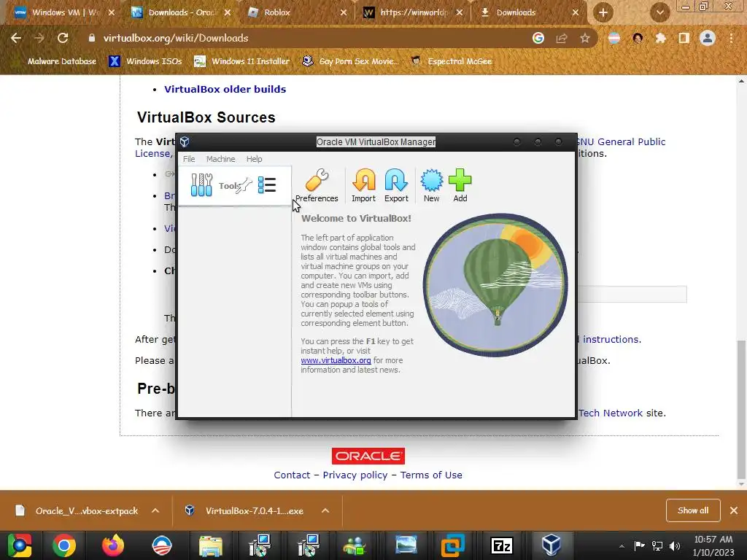Image resolution: width=747 pixels, height=560 pixels.
Task: Select the Tools item in VirtualBox sidebar
Action: point(234,186)
